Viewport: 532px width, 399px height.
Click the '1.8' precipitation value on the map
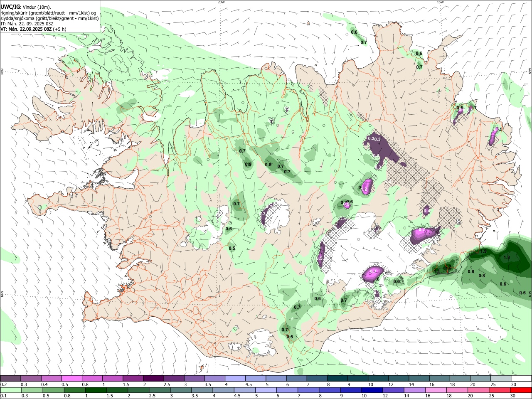click(507, 257)
